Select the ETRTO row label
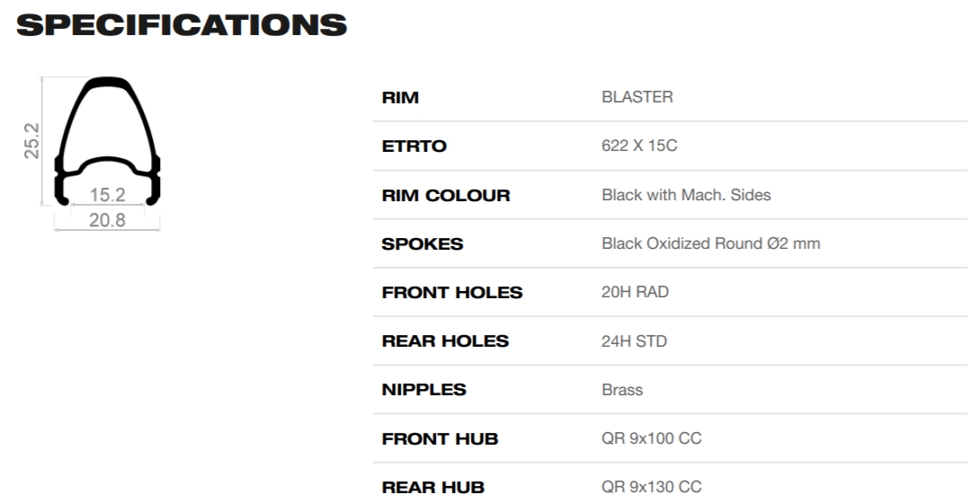Screen dimensions: 980x503 pyautogui.click(x=414, y=146)
